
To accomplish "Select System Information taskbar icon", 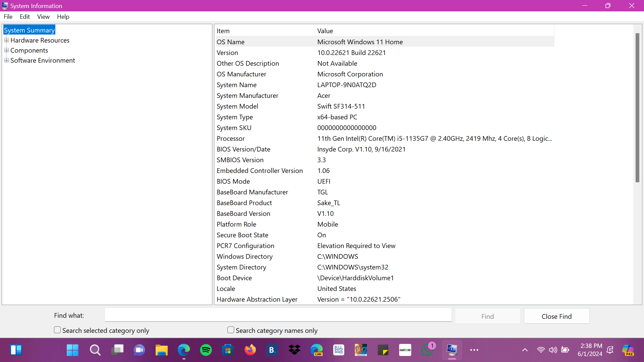I will point(452,350).
